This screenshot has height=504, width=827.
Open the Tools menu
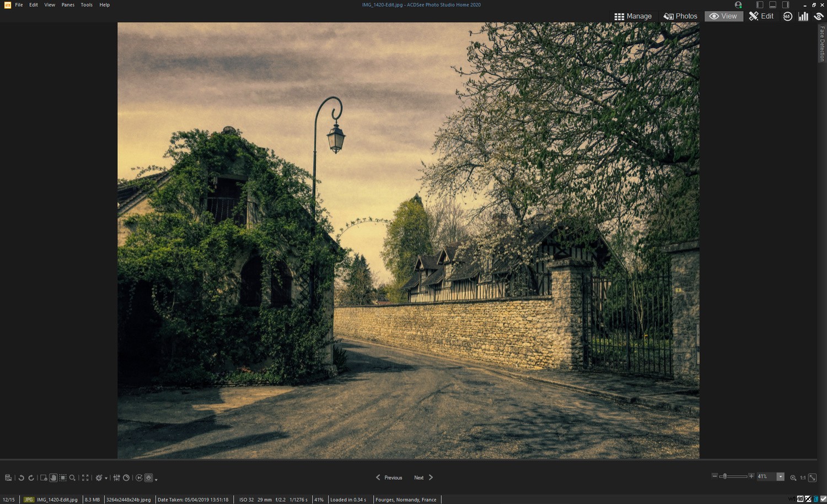[86, 4]
